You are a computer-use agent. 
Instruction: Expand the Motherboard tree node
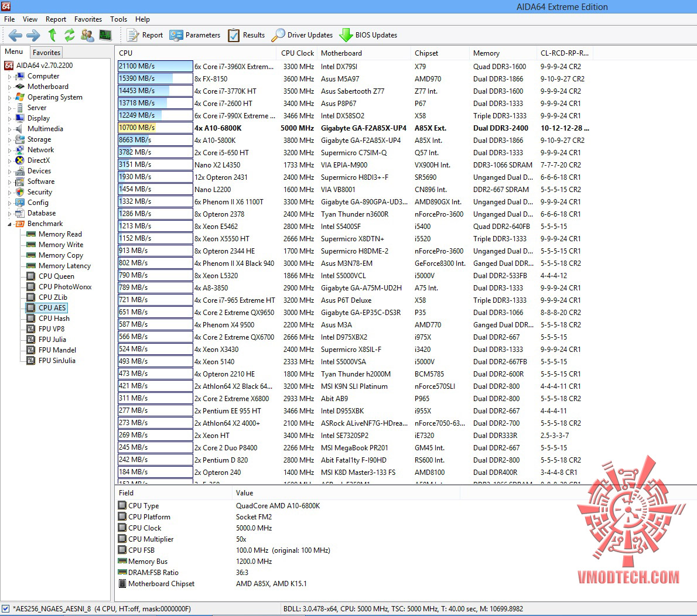click(x=9, y=87)
